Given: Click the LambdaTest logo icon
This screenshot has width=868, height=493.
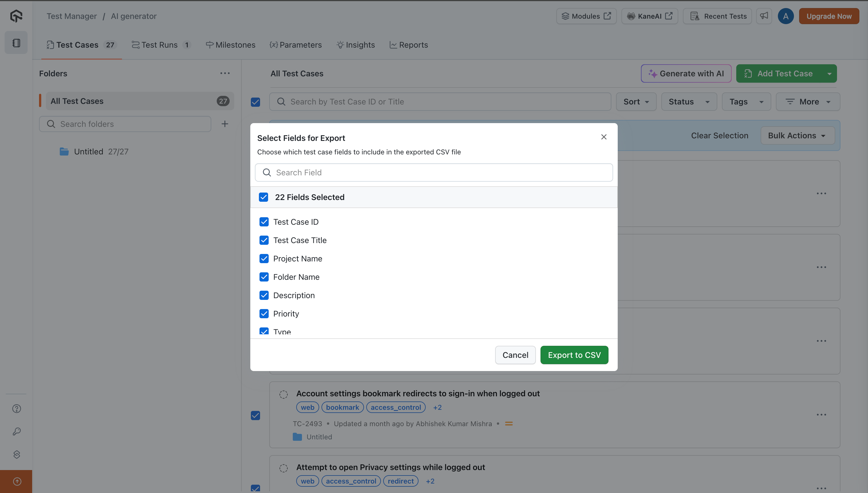Looking at the screenshot, I should tap(16, 16).
